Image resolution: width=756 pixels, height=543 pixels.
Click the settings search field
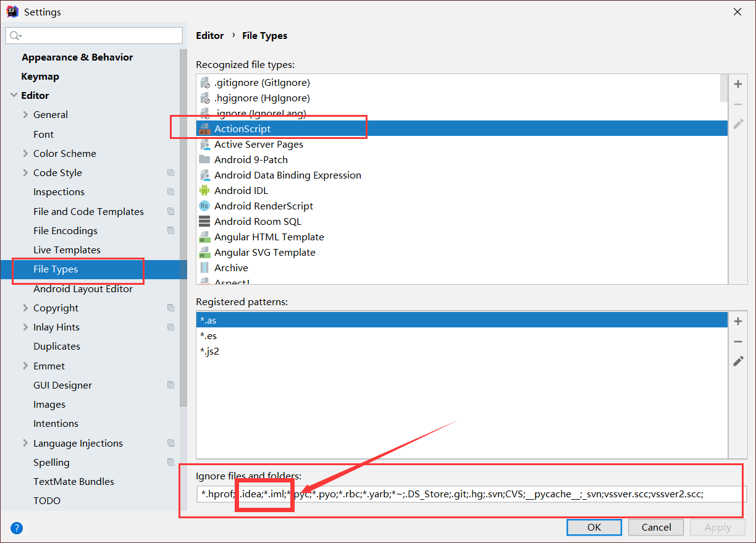[x=94, y=36]
